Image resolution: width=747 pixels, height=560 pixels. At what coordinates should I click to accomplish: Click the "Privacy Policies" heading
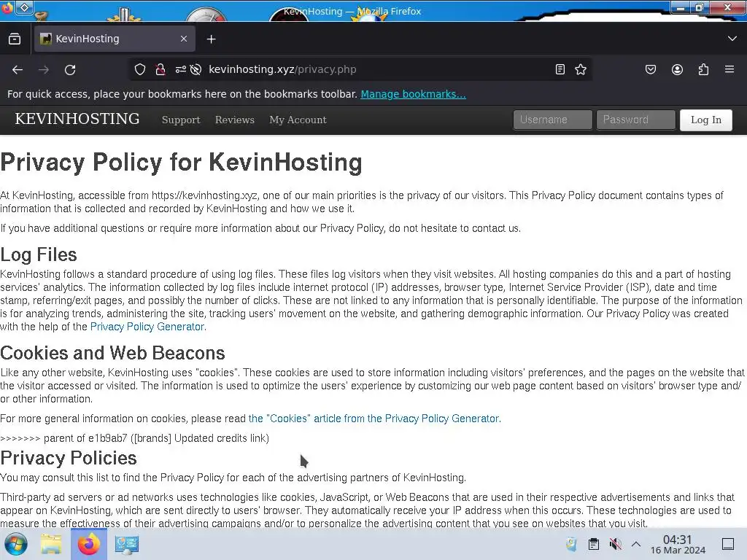click(69, 458)
